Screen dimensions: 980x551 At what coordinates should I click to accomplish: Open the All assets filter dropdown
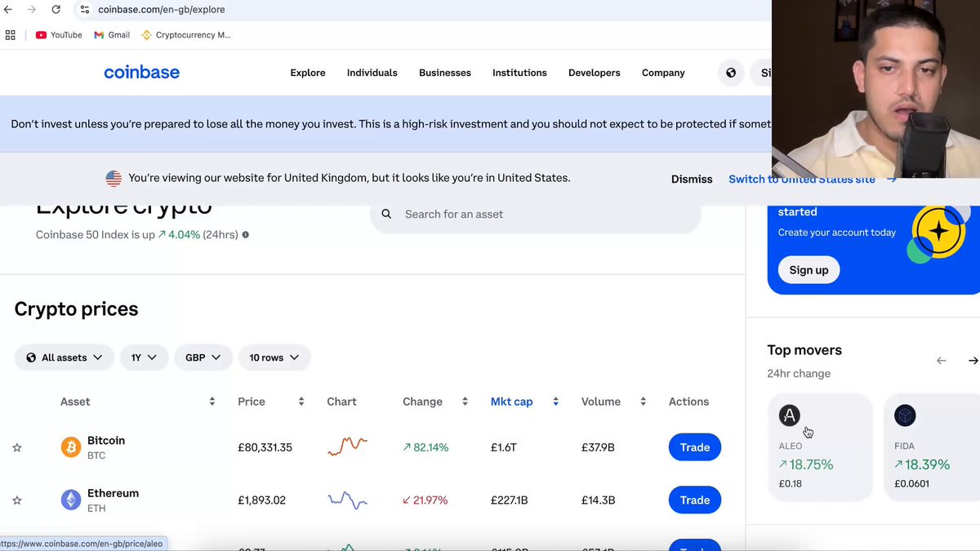pyautogui.click(x=65, y=358)
